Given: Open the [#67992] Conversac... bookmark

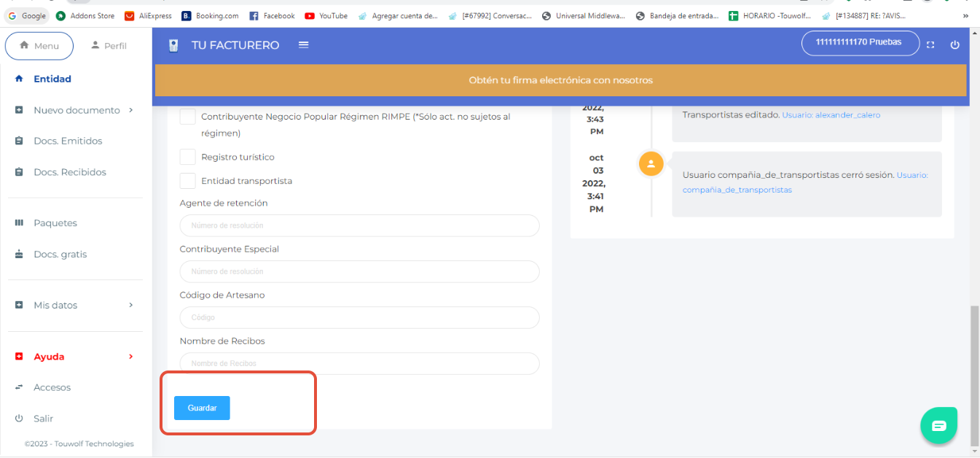Looking at the screenshot, I should (x=491, y=15).
